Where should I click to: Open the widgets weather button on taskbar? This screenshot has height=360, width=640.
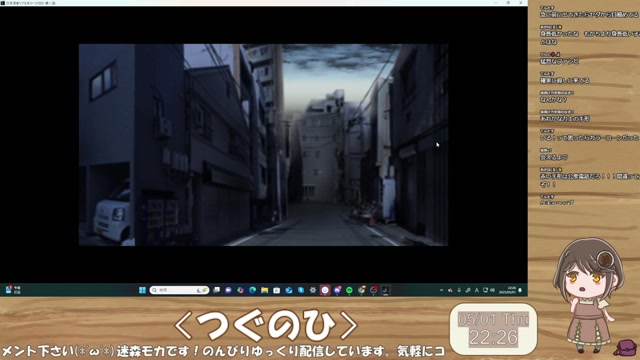[x=13, y=290]
